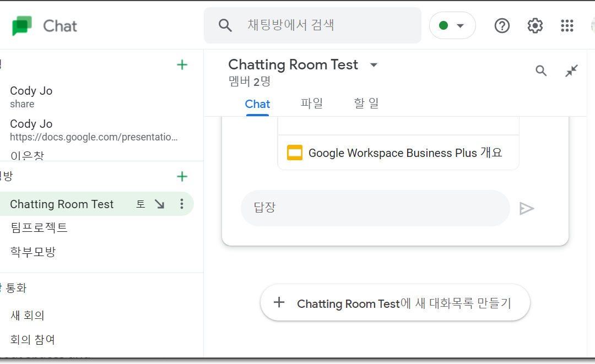Image resolution: width=595 pixels, height=364 pixels.
Task: Click the 멤버 2명 member count text
Action: point(250,82)
